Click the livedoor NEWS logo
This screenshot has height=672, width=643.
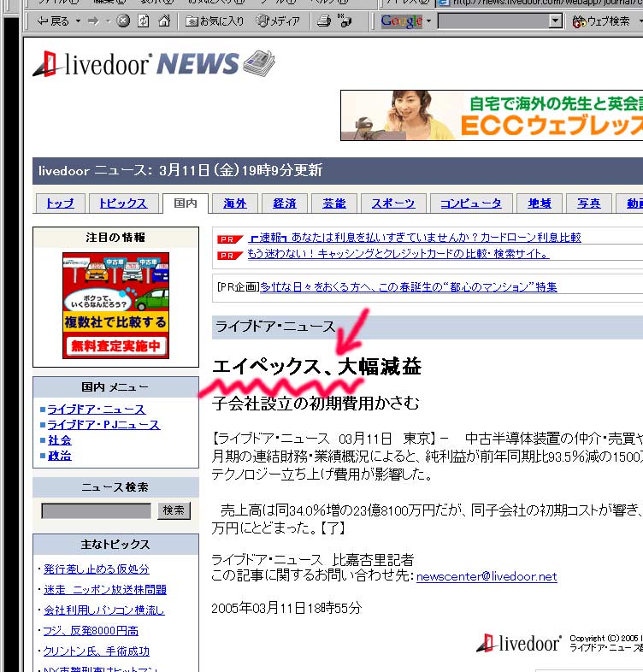[153, 64]
